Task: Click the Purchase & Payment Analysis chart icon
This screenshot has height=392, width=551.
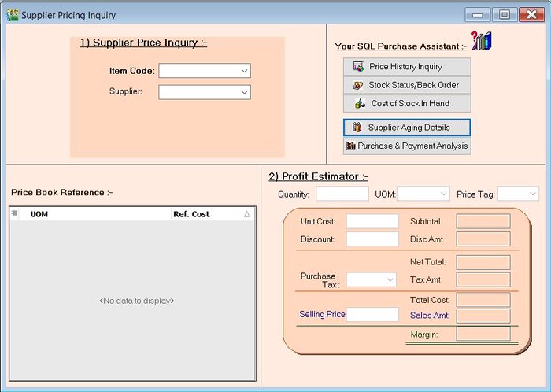Action: click(x=351, y=146)
